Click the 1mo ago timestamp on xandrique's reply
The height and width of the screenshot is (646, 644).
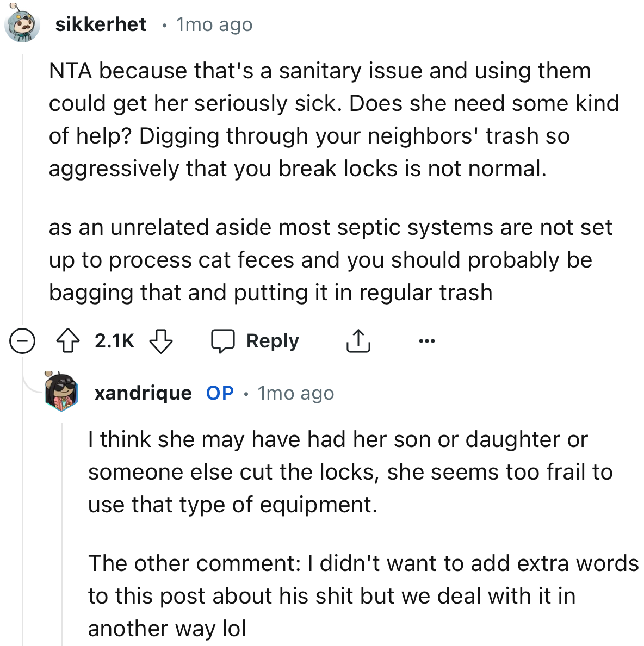click(295, 393)
